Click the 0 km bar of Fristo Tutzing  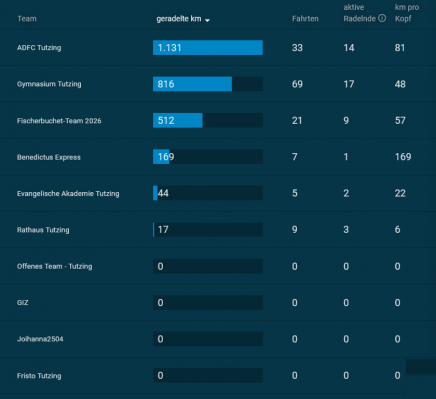click(208, 375)
